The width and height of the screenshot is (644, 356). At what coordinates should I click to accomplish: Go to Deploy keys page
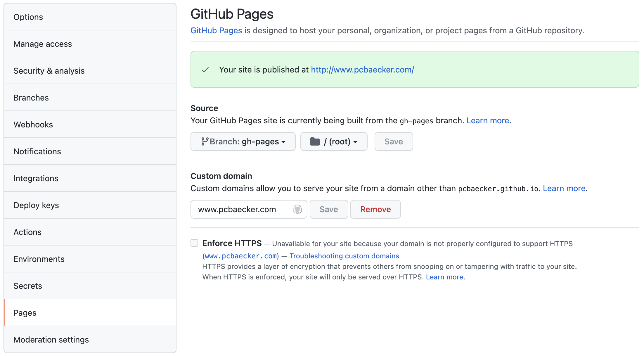(x=90, y=205)
